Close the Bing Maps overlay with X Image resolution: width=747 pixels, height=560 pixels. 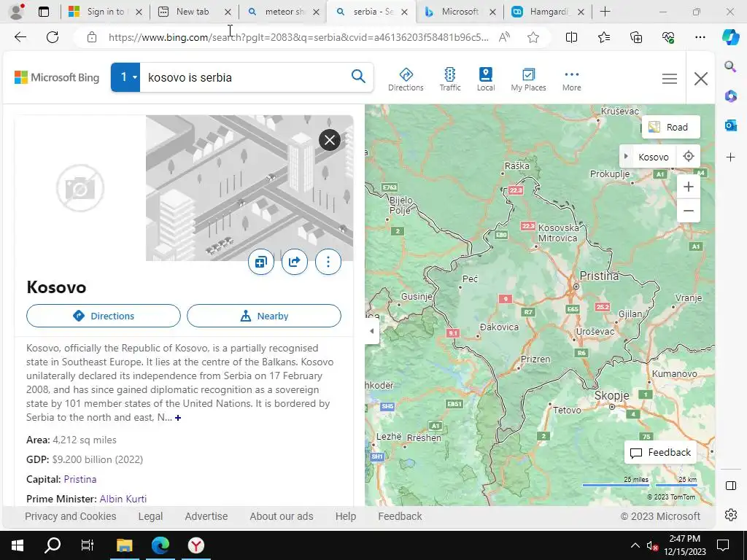[x=701, y=79]
